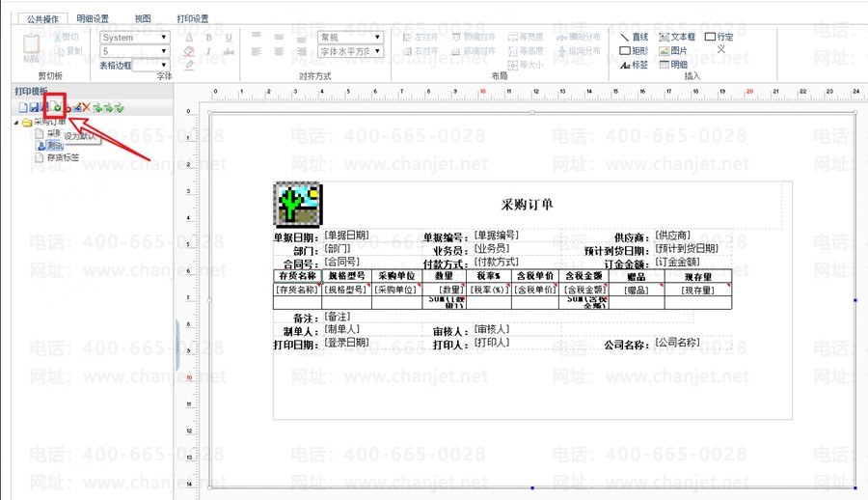Create a new print template
This screenshot has height=500, width=868.
pos(23,107)
